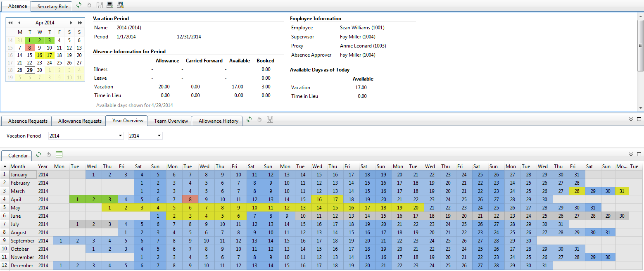Click the refresh icon beside Calendar tab

click(x=38, y=155)
